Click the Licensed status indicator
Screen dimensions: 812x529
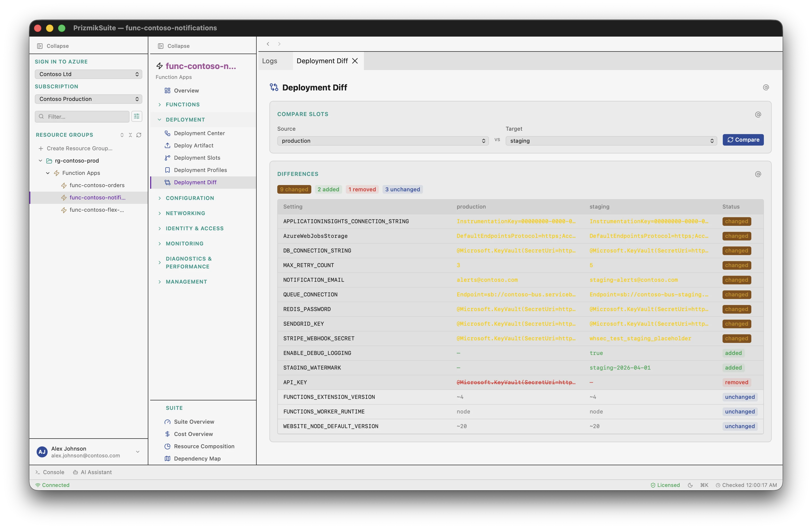pos(665,485)
